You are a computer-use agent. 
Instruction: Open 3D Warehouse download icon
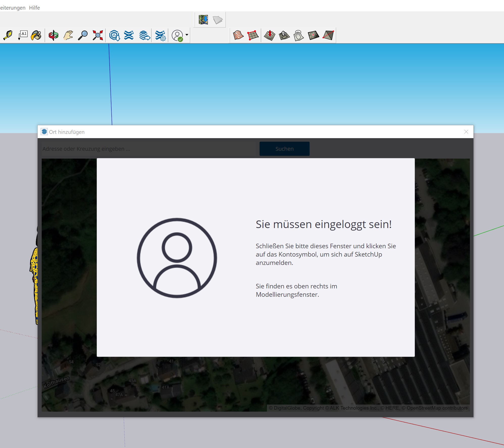[x=114, y=35]
